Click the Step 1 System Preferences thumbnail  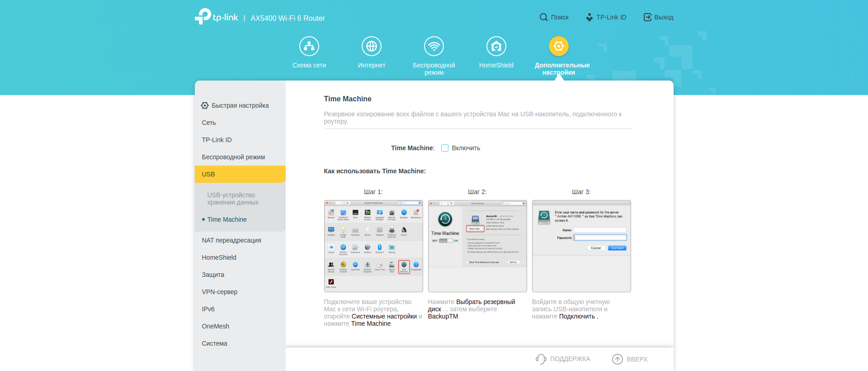(x=373, y=246)
